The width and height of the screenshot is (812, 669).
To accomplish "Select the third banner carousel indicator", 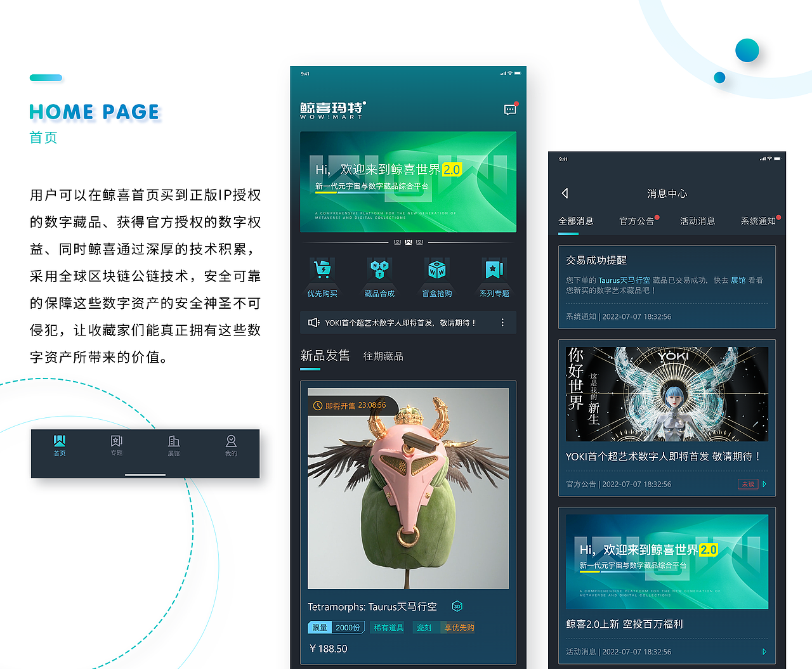I will click(419, 242).
